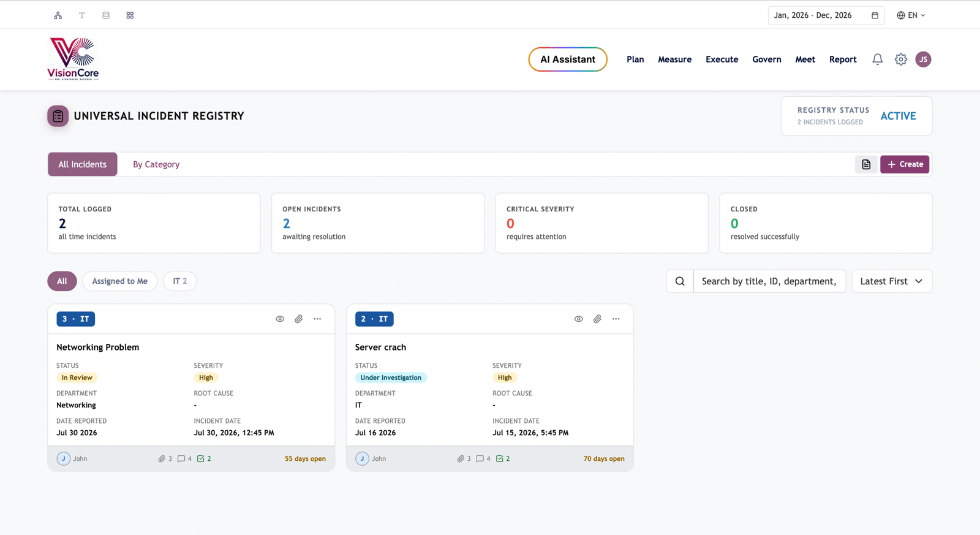Click the VisionCore logo

73,59
